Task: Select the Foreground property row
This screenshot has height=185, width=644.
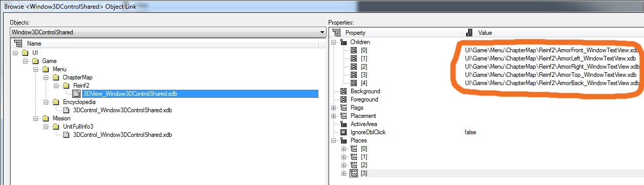Action: 364,99
